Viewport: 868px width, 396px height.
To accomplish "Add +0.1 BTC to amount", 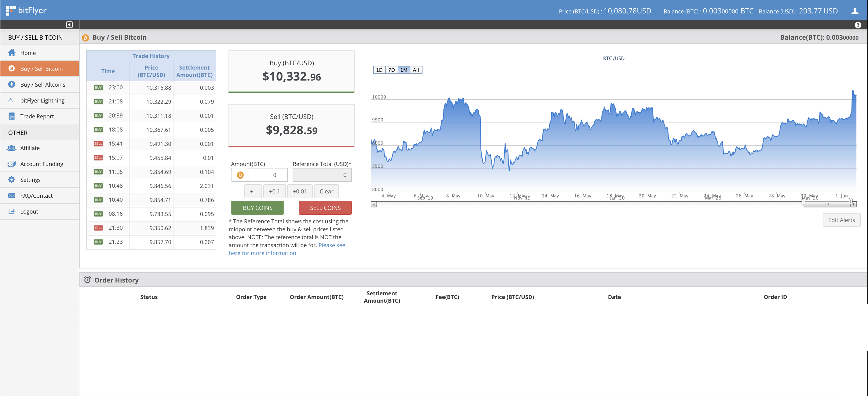I will pyautogui.click(x=274, y=191).
